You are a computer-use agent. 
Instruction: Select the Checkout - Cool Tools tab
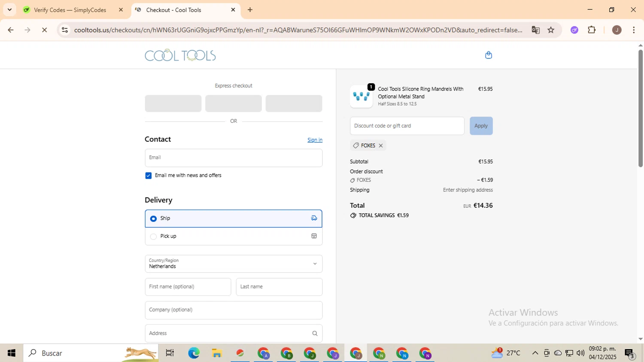click(173, 10)
